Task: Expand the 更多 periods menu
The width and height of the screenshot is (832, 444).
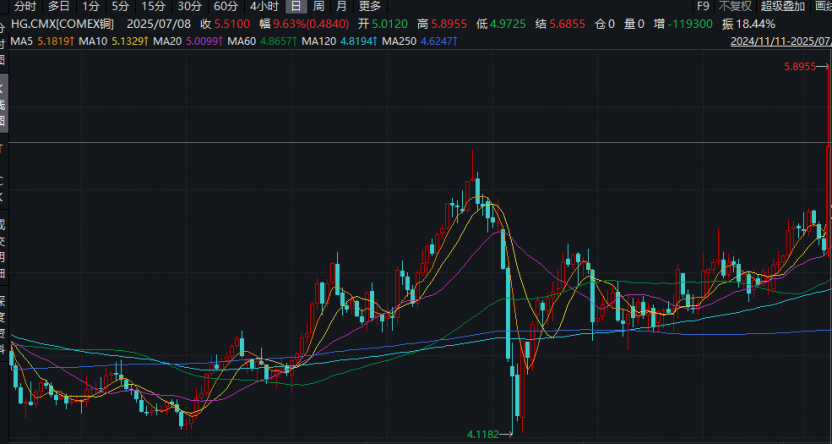Action: click(x=370, y=6)
